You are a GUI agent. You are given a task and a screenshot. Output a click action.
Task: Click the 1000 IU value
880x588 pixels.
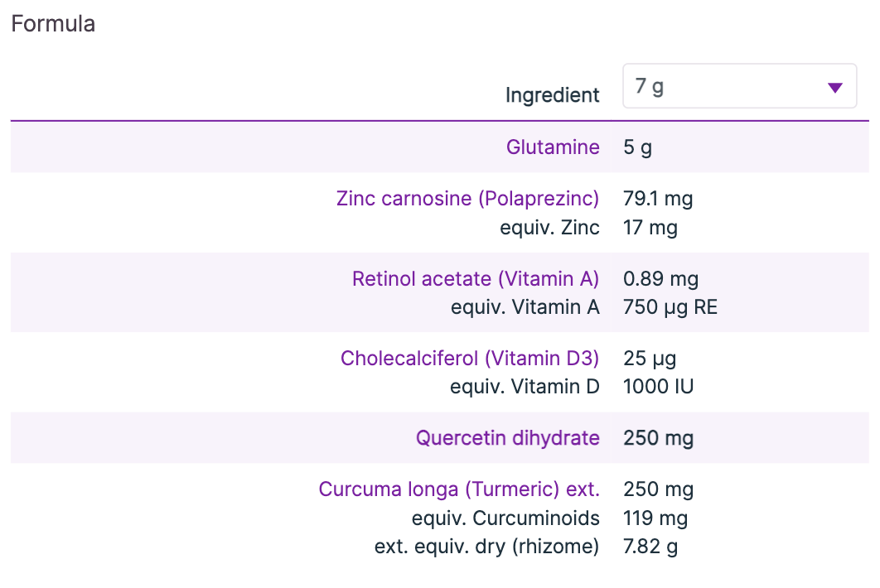point(658,387)
